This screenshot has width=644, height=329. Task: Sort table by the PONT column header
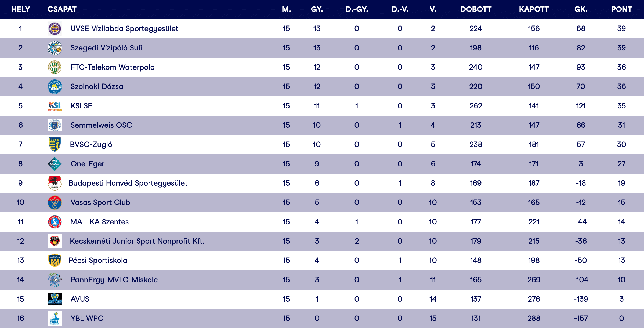[x=621, y=9]
